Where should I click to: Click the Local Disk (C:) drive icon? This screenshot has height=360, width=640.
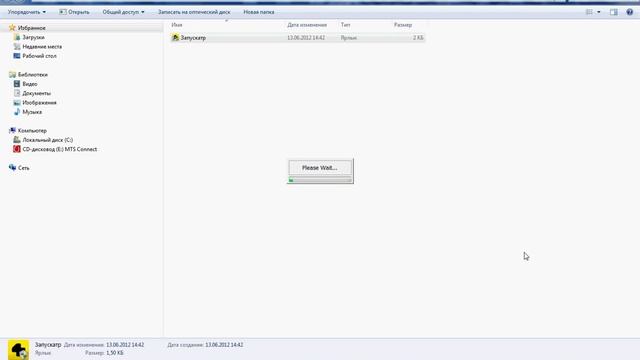(x=17, y=140)
